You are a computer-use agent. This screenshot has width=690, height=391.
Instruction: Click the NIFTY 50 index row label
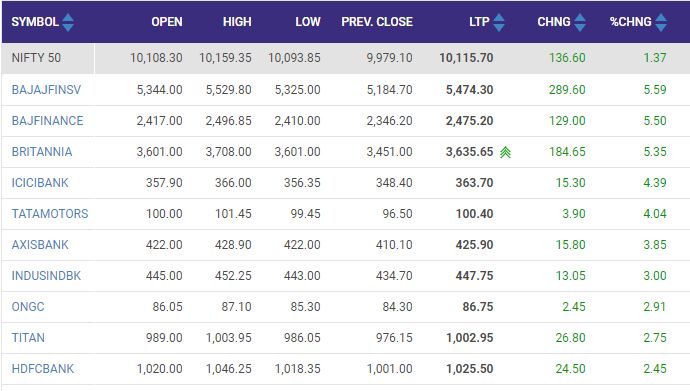[x=36, y=58]
